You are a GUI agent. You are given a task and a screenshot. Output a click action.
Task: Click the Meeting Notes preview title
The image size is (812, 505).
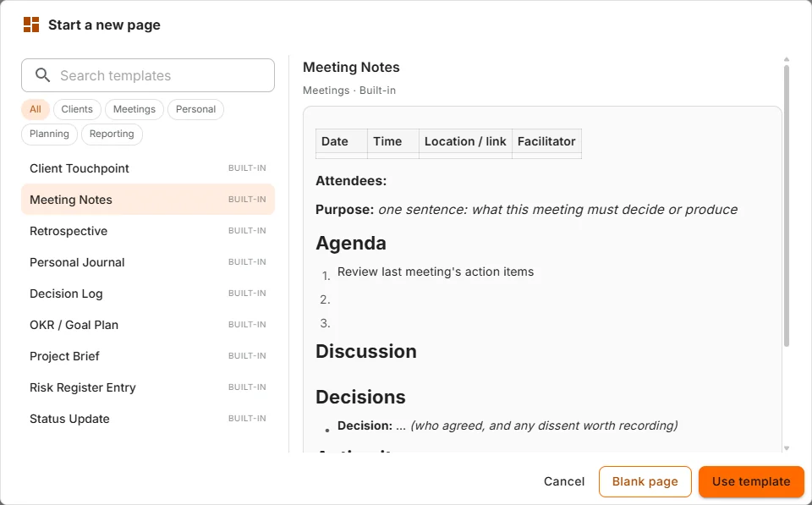point(351,68)
